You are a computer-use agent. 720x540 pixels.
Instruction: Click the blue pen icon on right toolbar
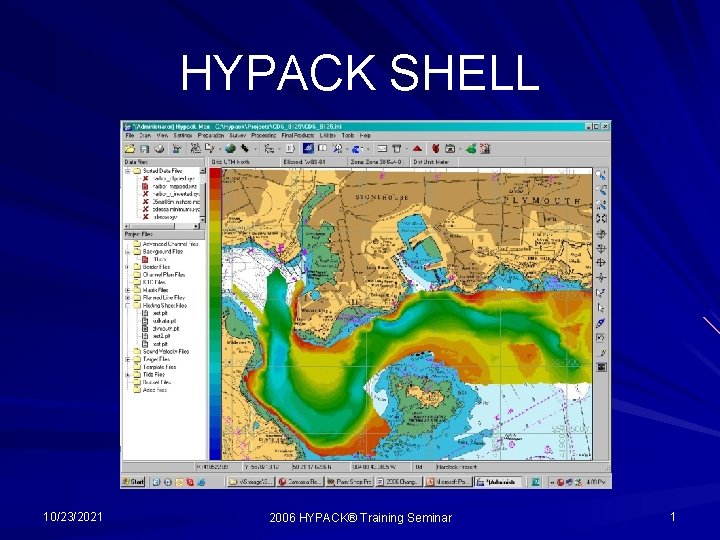pos(601,323)
